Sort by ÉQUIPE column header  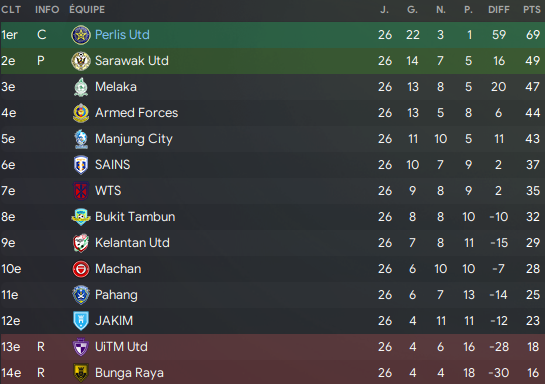tap(87, 9)
